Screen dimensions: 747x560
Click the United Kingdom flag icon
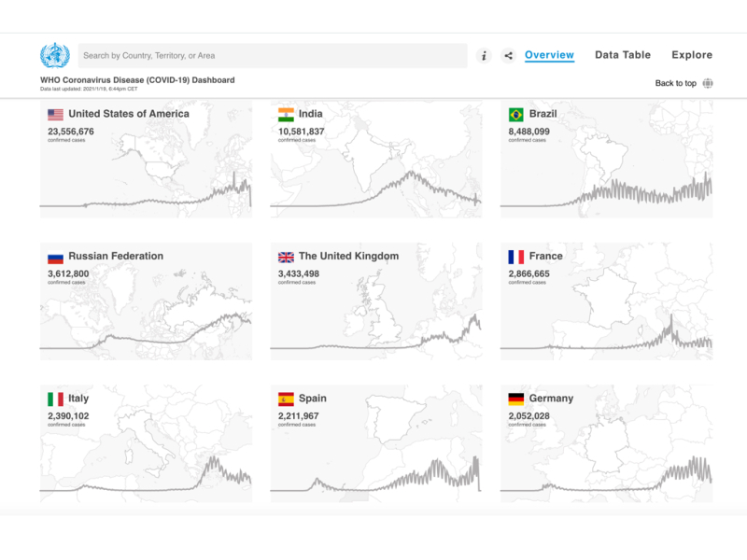(x=286, y=257)
